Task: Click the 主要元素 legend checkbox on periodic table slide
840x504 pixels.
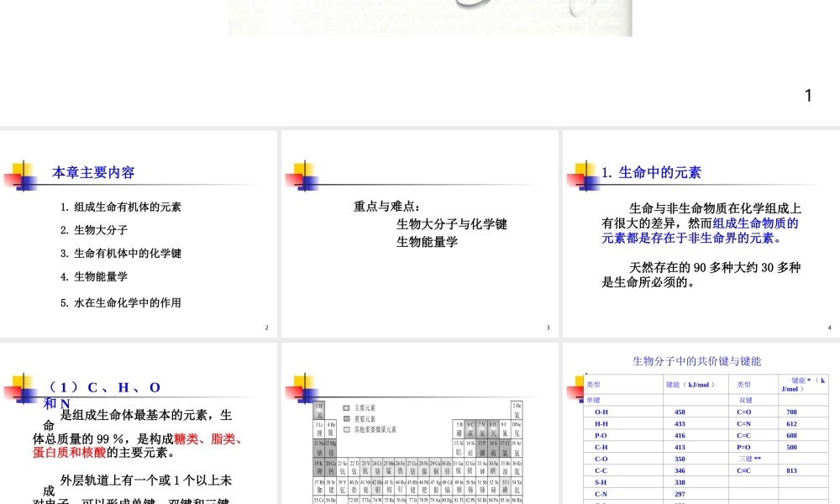Action: [345, 408]
